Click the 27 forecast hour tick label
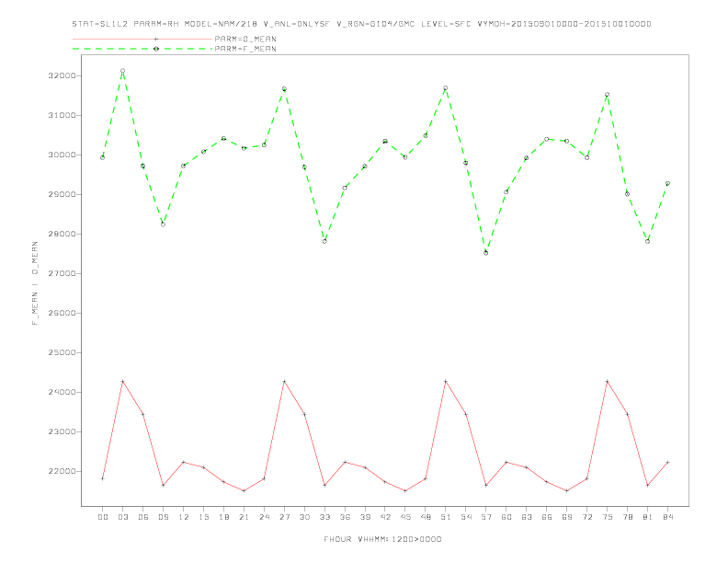Viewport: 728px width, 563px height. coord(284,517)
